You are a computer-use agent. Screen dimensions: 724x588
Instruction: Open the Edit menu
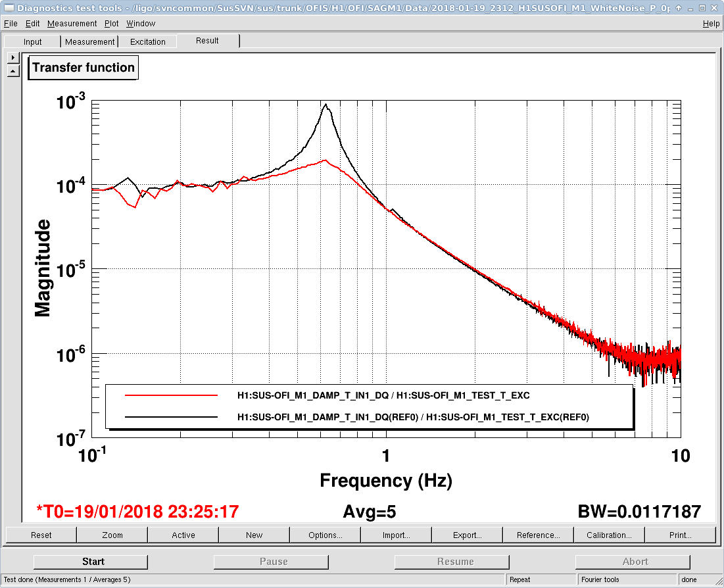click(x=32, y=23)
